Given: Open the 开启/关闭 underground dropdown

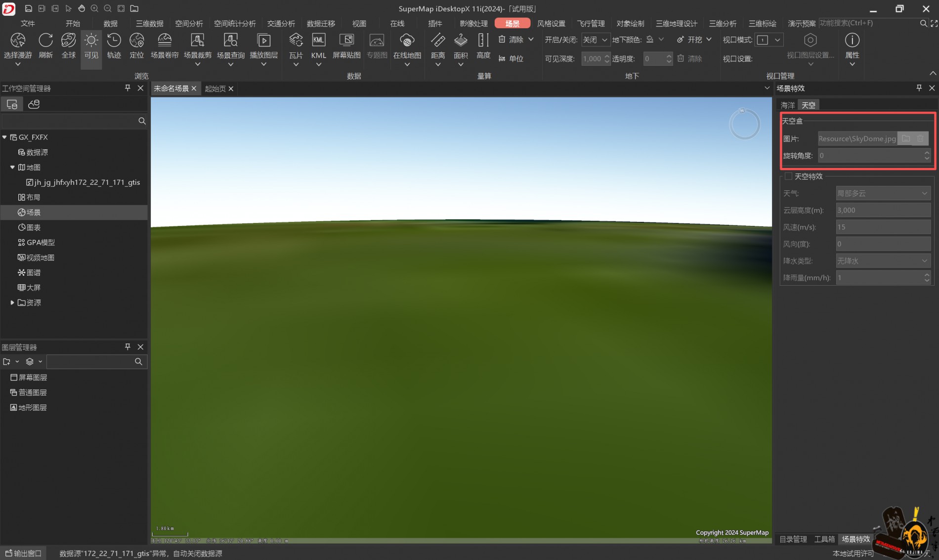Looking at the screenshot, I should [595, 40].
